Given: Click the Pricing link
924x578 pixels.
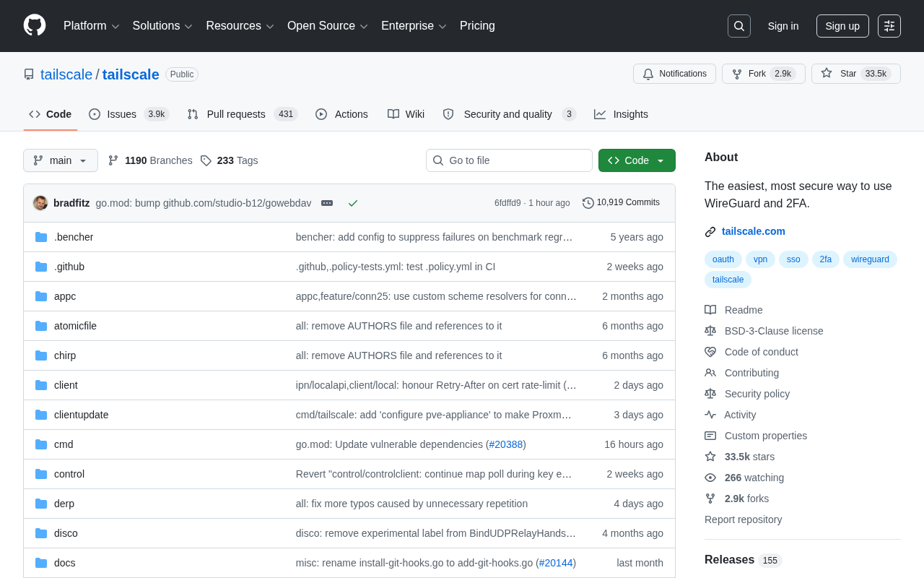Looking at the screenshot, I should tap(477, 26).
